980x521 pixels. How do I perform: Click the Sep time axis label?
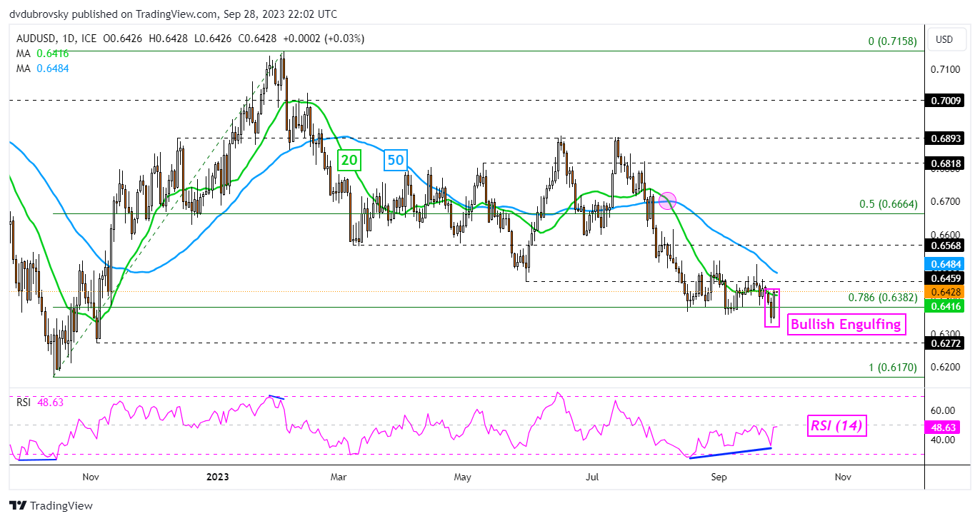(x=719, y=476)
